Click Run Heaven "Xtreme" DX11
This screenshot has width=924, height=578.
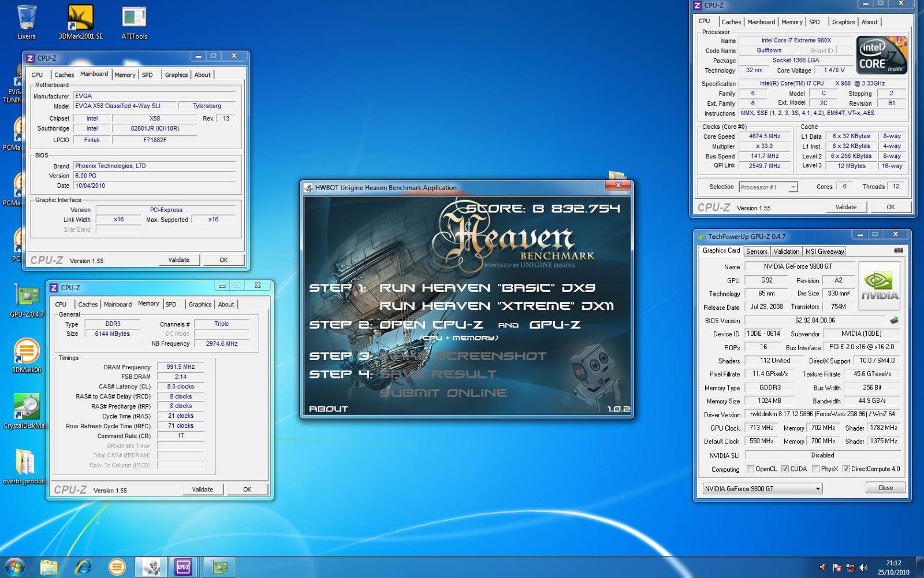[497, 306]
